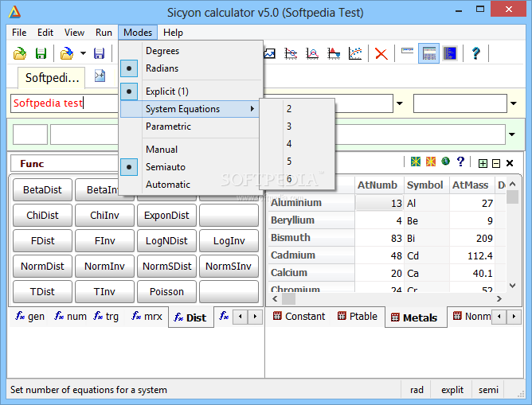This screenshot has height=405, width=532.
Task: Open the Run menu
Action: (x=104, y=33)
